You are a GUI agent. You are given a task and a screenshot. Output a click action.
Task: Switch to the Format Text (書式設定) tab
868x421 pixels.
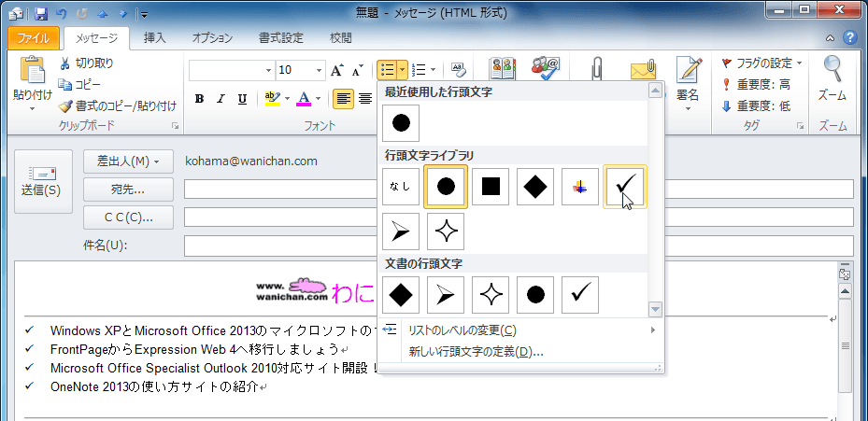coord(281,38)
